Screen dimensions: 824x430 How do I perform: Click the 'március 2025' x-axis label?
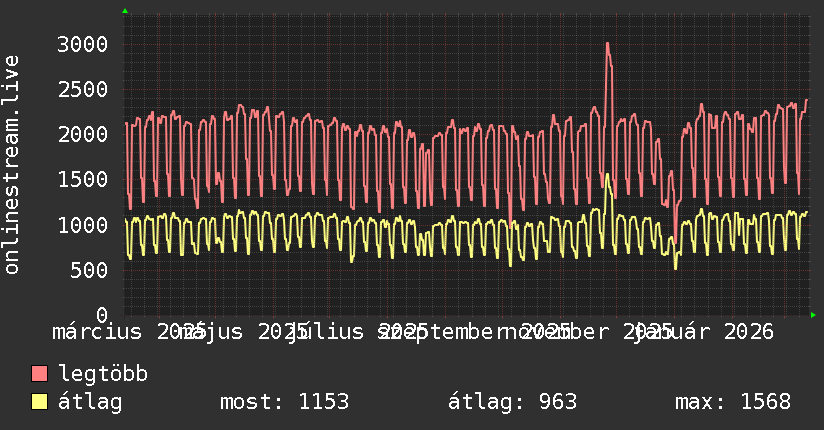(128, 332)
